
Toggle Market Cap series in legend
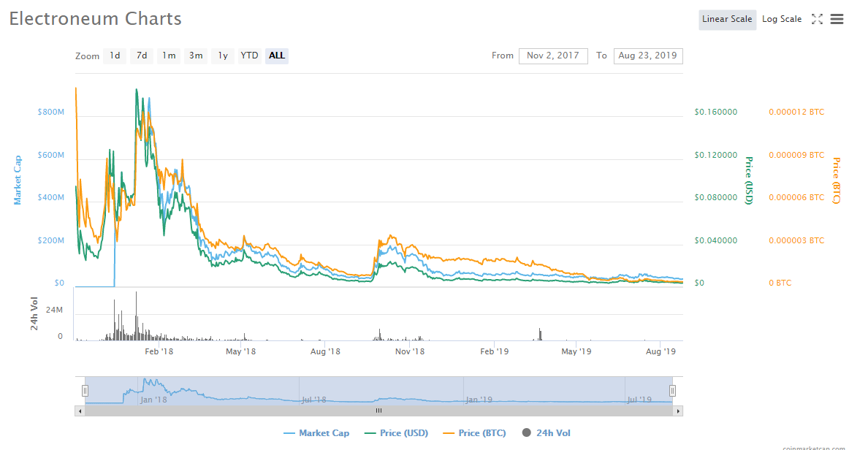pyautogui.click(x=316, y=433)
